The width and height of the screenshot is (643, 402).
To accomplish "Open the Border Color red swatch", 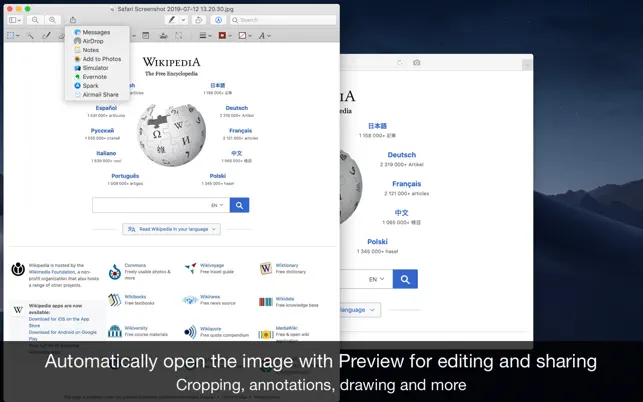I will coord(225,36).
